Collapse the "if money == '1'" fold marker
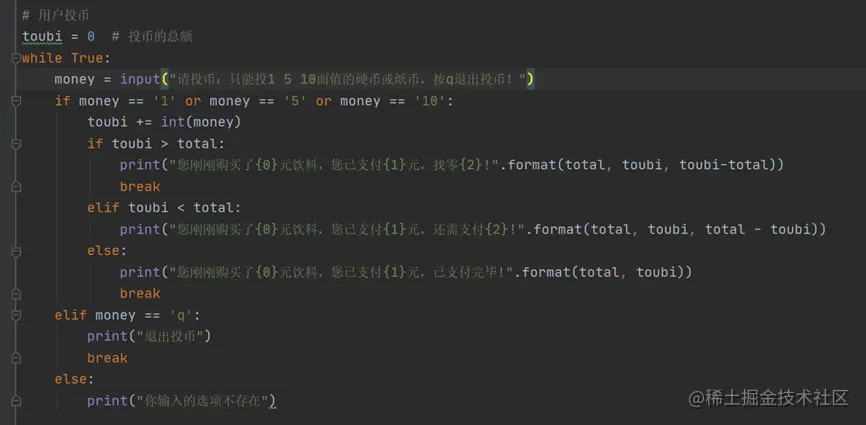Image resolution: width=866 pixels, height=425 pixels. click(x=16, y=101)
